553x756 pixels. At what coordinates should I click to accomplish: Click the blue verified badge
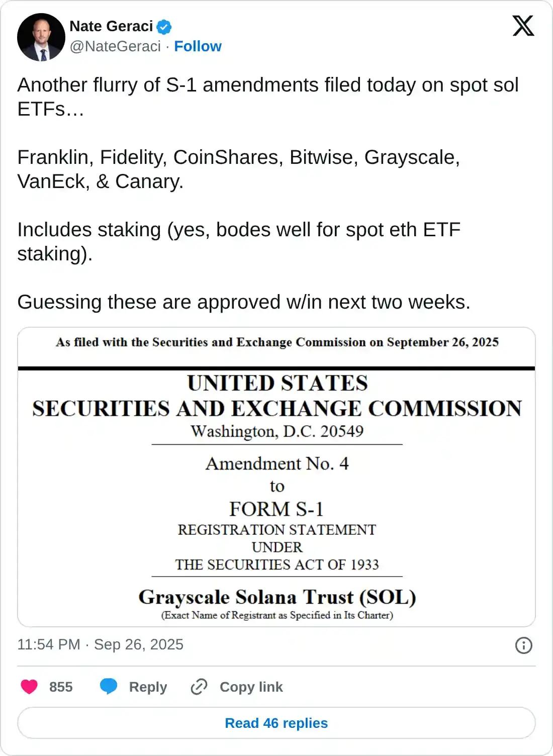point(164,27)
